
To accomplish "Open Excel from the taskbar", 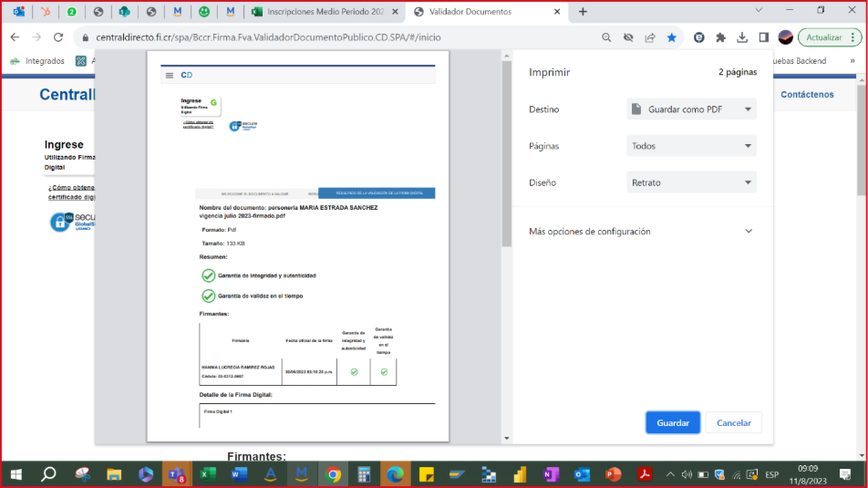I will 207,474.
